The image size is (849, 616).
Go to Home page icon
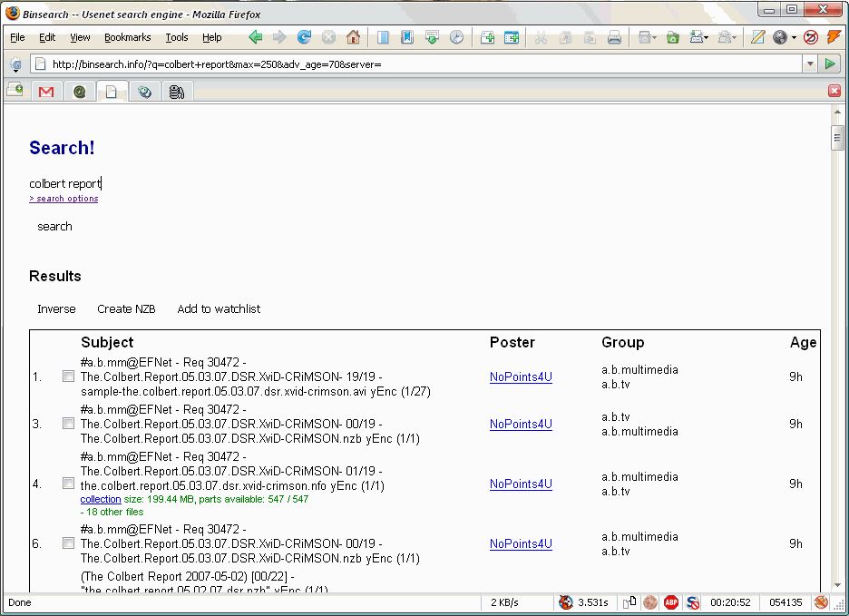[x=353, y=37]
